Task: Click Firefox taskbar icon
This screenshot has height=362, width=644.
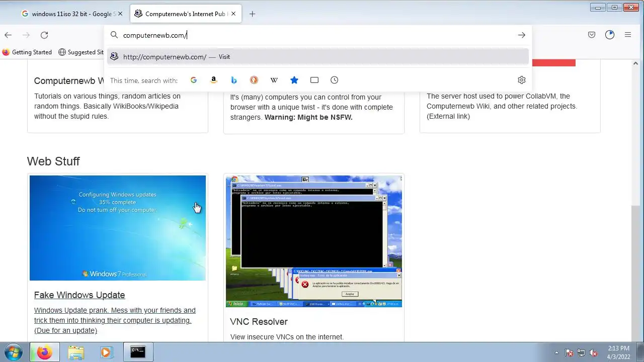Action: [44, 352]
